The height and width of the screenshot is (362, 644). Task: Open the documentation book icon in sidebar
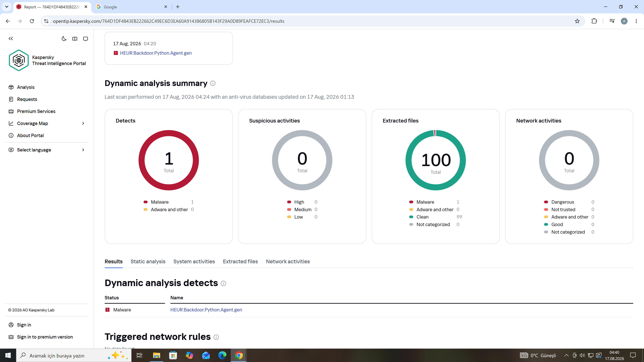[x=75, y=39]
